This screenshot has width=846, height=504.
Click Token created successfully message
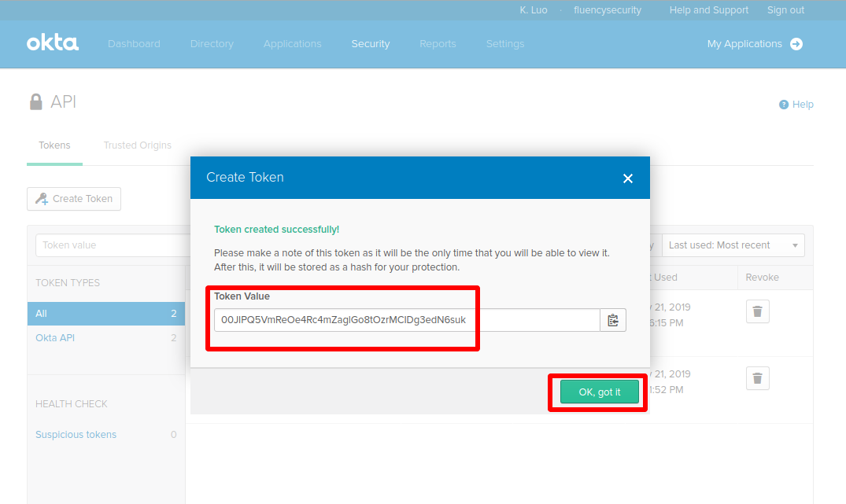tap(277, 230)
